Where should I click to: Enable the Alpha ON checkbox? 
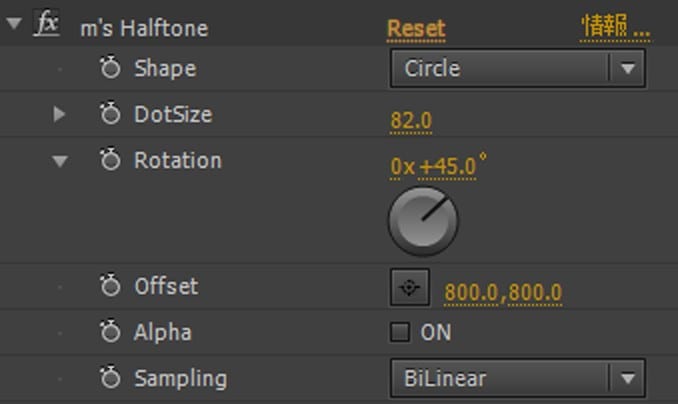(400, 333)
